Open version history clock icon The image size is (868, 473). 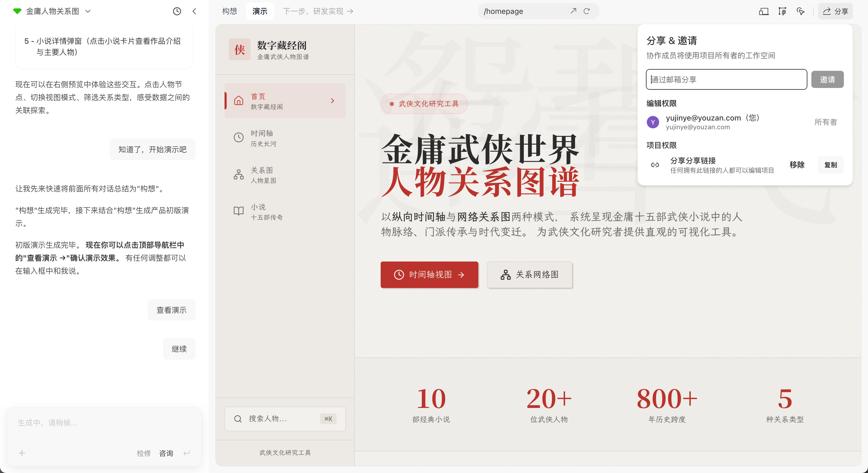click(177, 11)
